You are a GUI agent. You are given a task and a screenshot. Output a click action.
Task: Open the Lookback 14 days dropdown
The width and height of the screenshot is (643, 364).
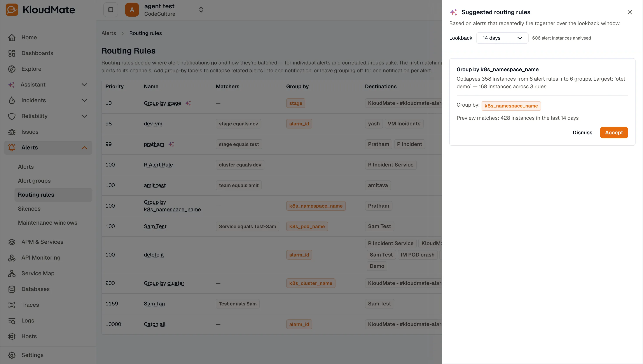point(502,38)
